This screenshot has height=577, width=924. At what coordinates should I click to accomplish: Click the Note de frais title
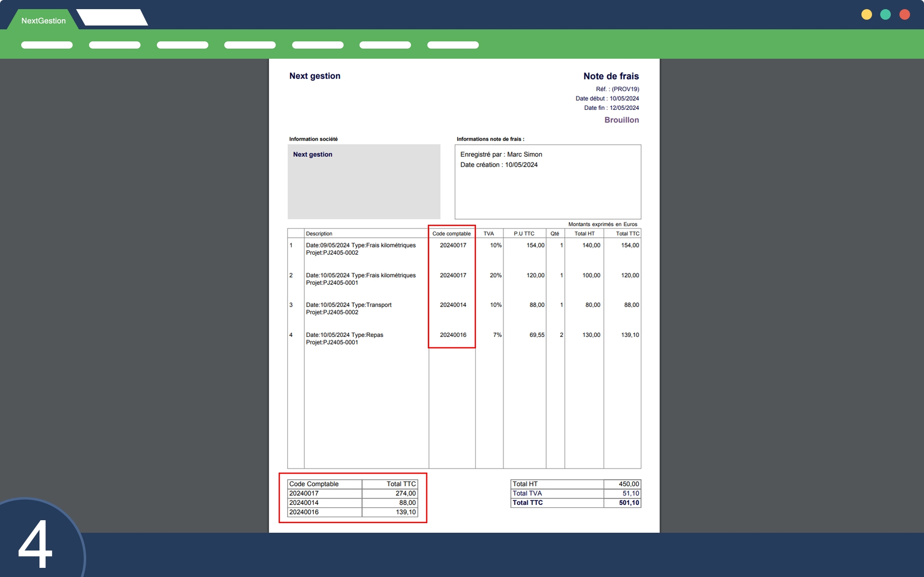[x=611, y=76]
